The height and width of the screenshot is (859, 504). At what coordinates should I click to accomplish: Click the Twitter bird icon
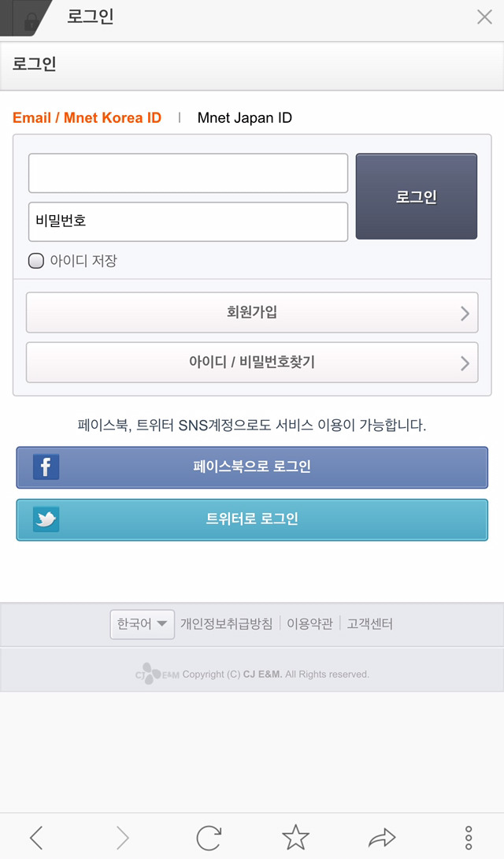pos(46,520)
